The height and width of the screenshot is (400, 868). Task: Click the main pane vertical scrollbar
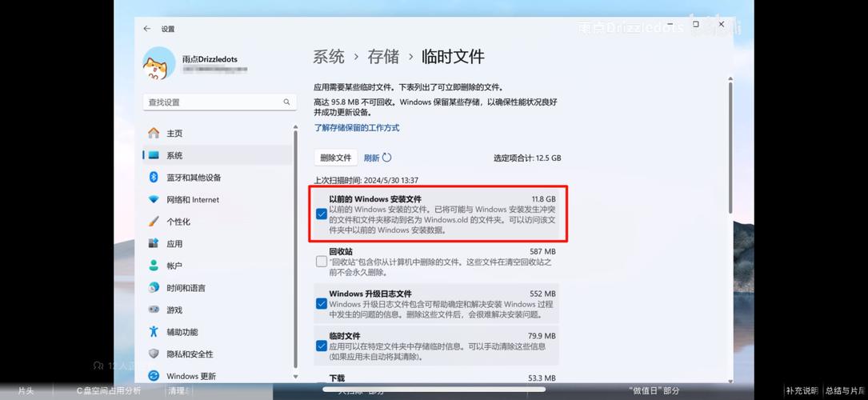click(x=730, y=146)
